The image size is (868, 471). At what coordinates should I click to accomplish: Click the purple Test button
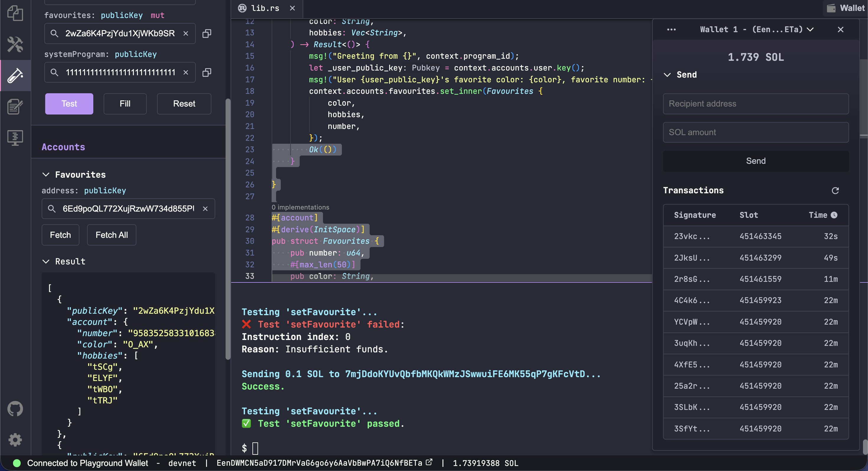pos(69,104)
